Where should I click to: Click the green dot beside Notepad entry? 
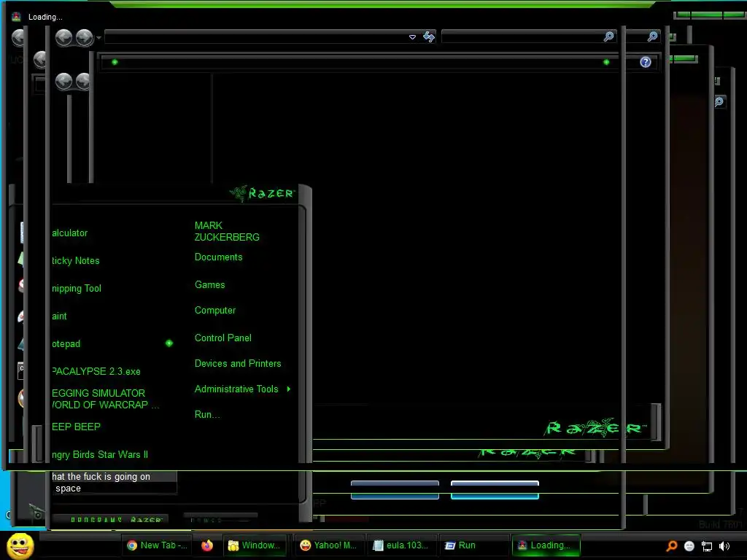[169, 343]
